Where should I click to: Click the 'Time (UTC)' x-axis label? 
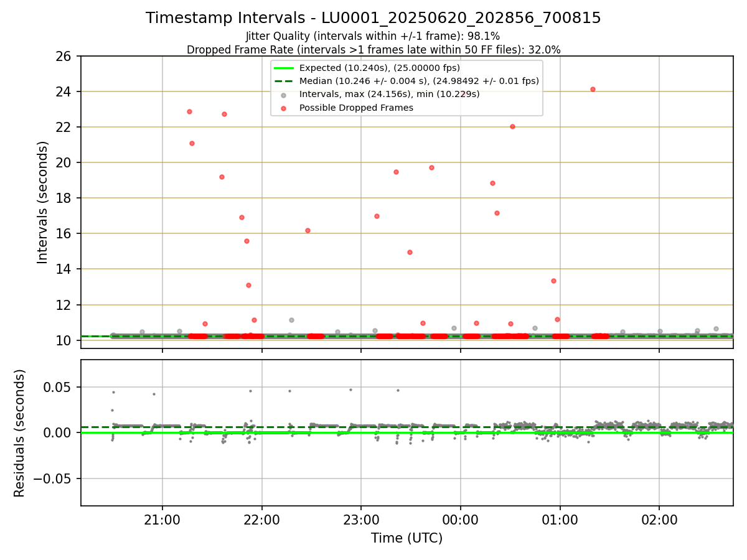pyautogui.click(x=406, y=538)
